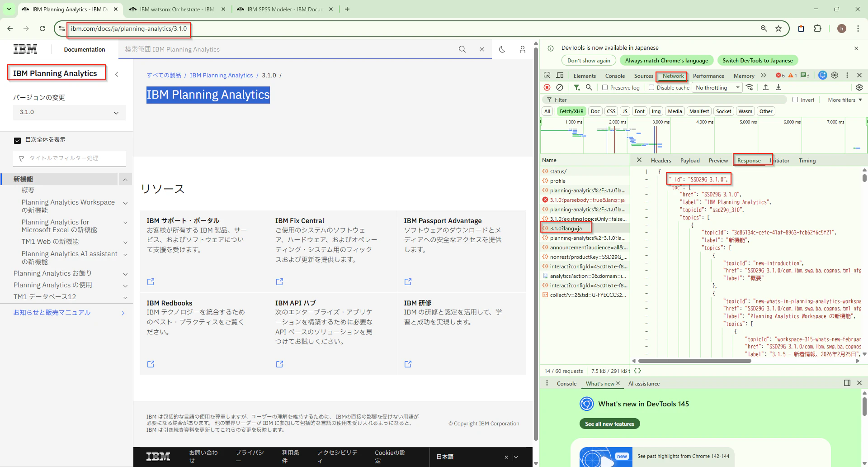Viewport: 868px width, 467px height.
Task: Open the Sources panel tab
Action: point(643,76)
